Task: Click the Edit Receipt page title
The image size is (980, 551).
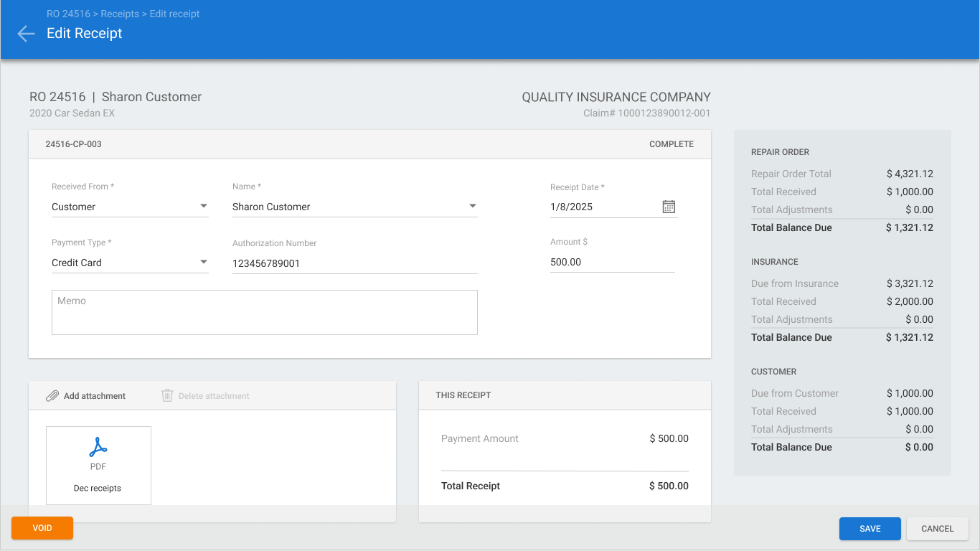Action: (85, 34)
